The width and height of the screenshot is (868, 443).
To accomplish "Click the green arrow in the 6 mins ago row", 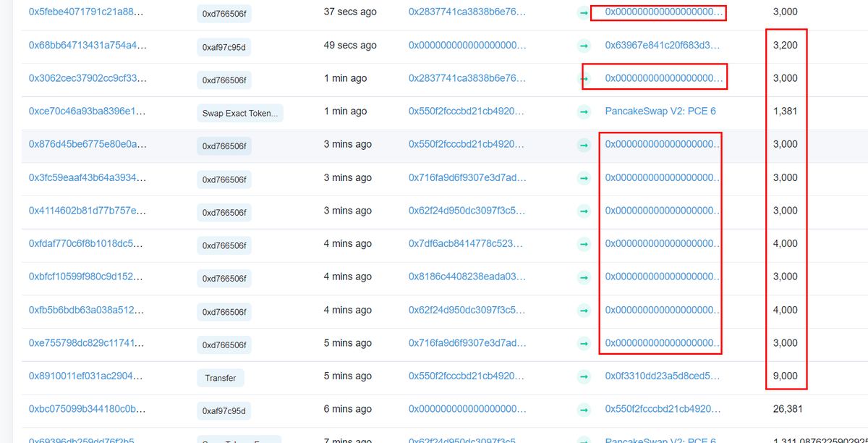I will click(x=584, y=409).
